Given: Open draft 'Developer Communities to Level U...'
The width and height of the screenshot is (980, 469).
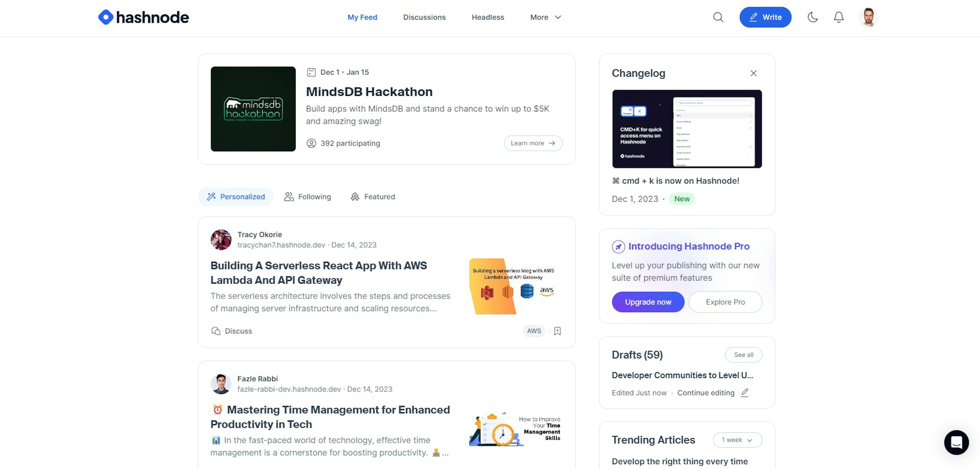Looking at the screenshot, I should click(682, 375).
